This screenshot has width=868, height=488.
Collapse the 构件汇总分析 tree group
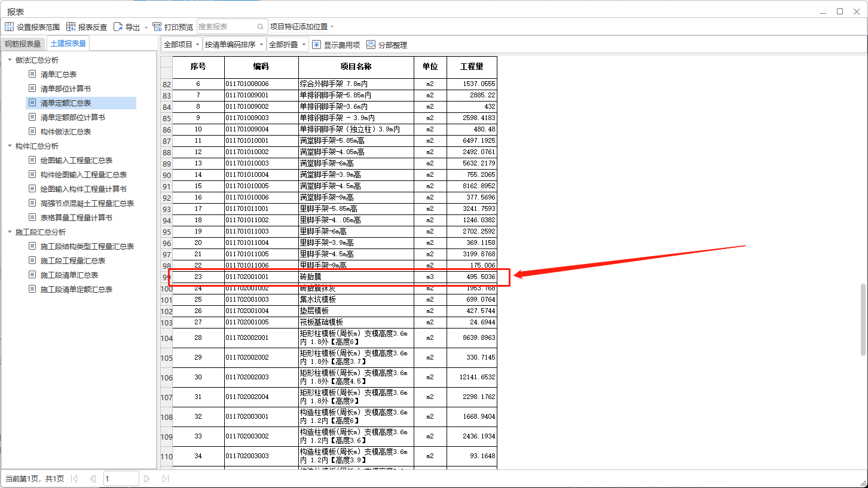(x=10, y=146)
